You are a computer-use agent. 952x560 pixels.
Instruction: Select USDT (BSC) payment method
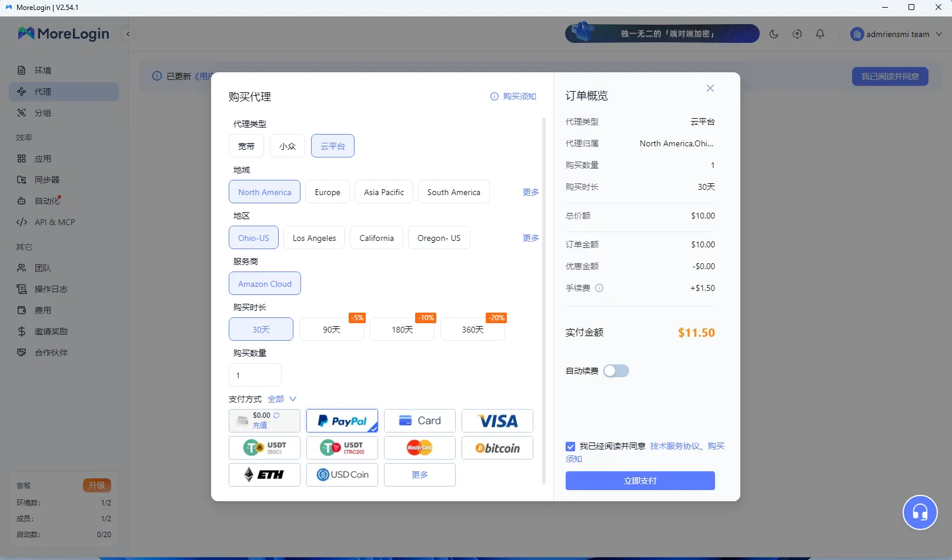[265, 448]
